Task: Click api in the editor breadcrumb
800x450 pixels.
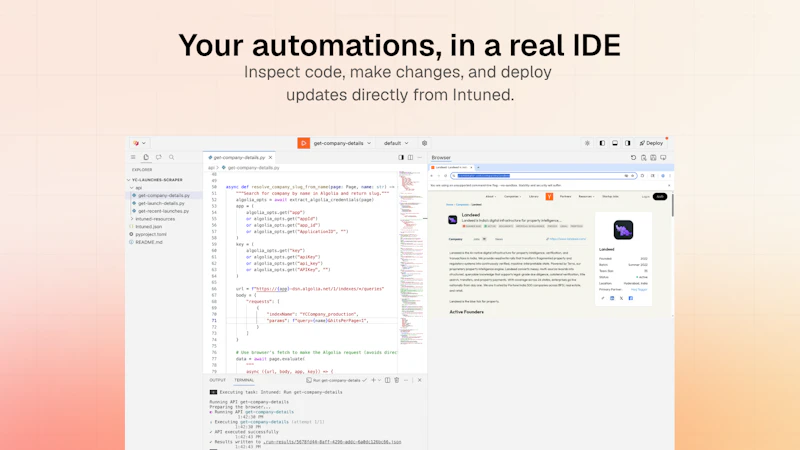Action: [211, 167]
